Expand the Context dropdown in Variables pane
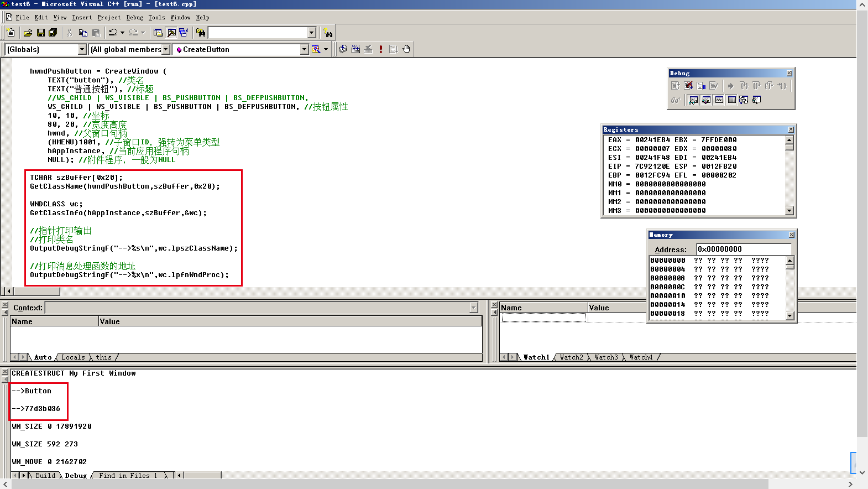The width and height of the screenshot is (868, 489). (x=474, y=308)
